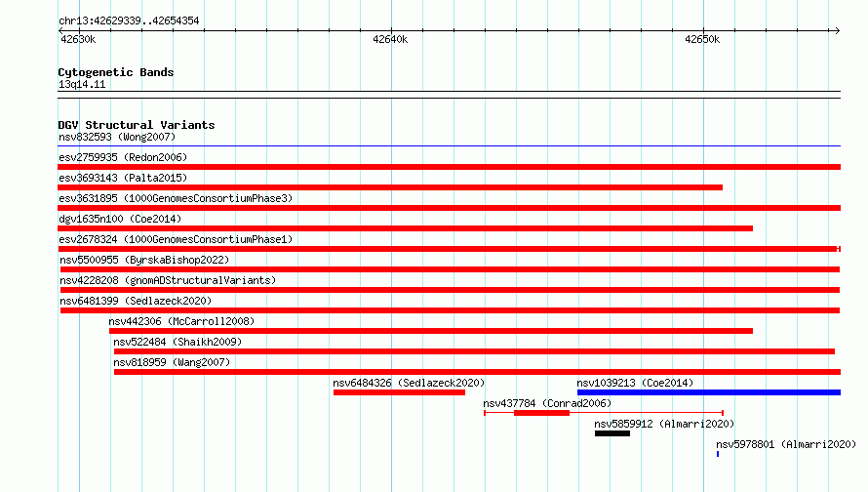Open variant nsv818959 (Wang2007) label

tap(172, 362)
